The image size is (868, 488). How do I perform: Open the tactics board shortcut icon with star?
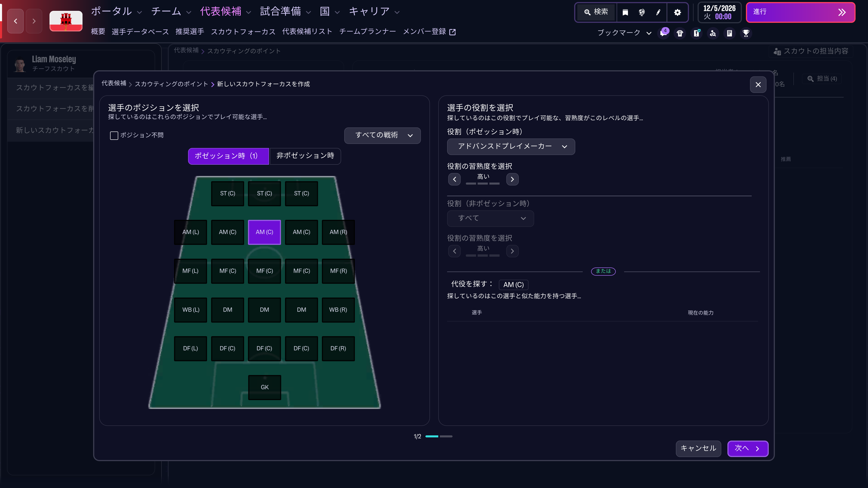pyautogui.click(x=696, y=33)
